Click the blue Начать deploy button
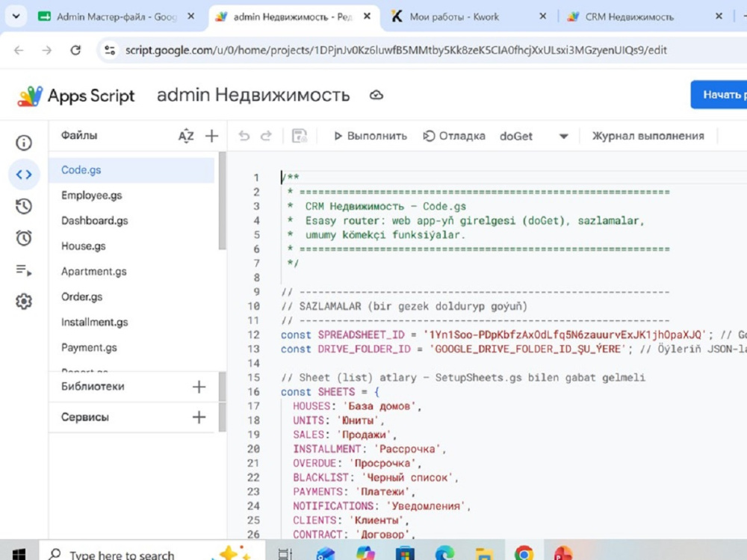This screenshot has height=560, width=747. [719, 95]
